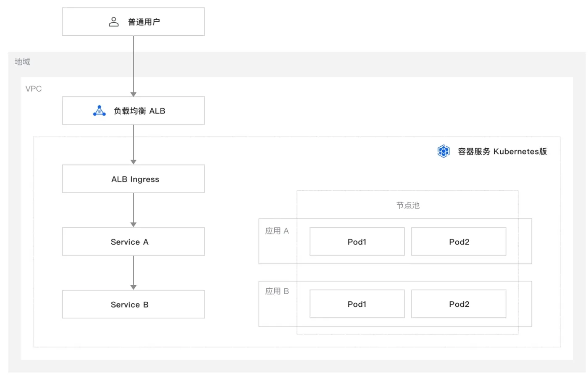
Task: Click the user person icon
Action: click(114, 22)
